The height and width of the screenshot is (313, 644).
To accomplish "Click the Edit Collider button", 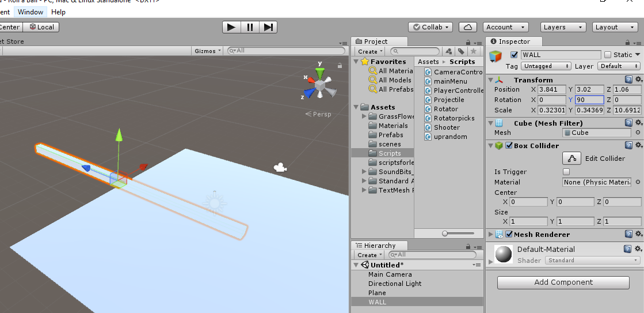I will click(x=571, y=159).
